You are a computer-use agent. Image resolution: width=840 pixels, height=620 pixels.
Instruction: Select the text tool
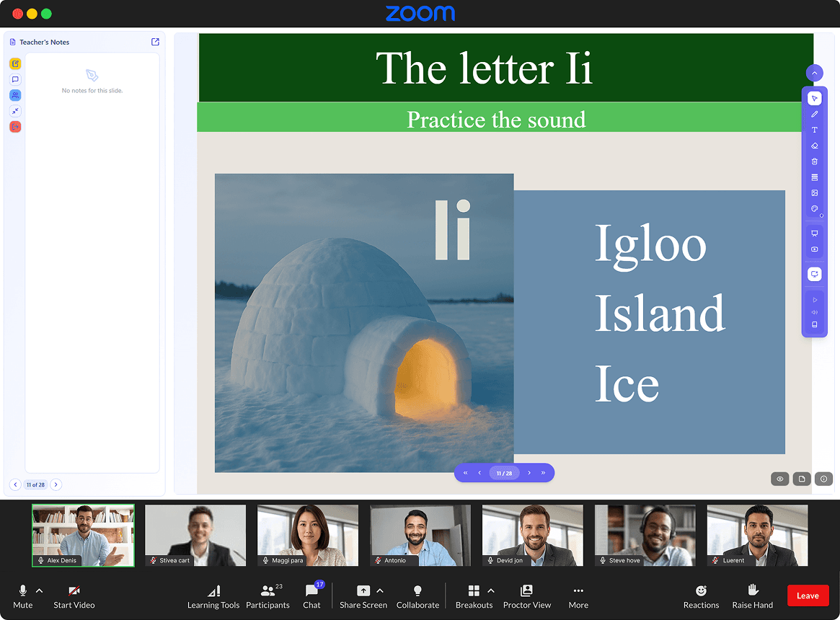point(814,130)
